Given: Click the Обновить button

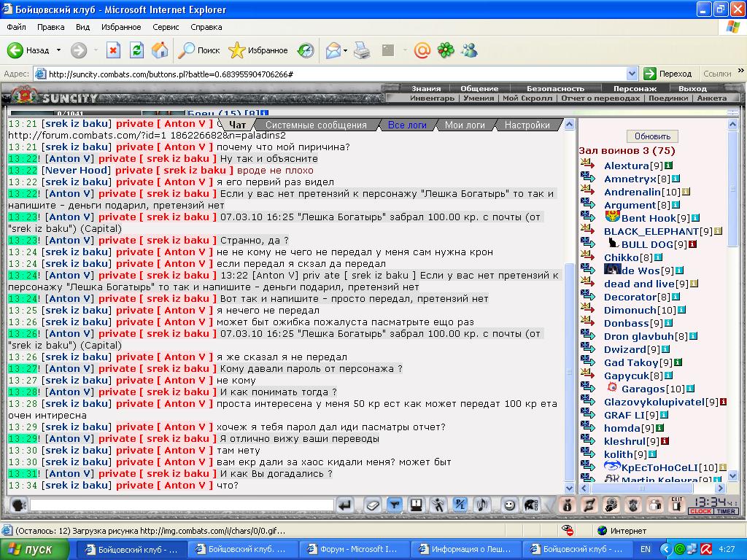Looking at the screenshot, I should (x=652, y=136).
